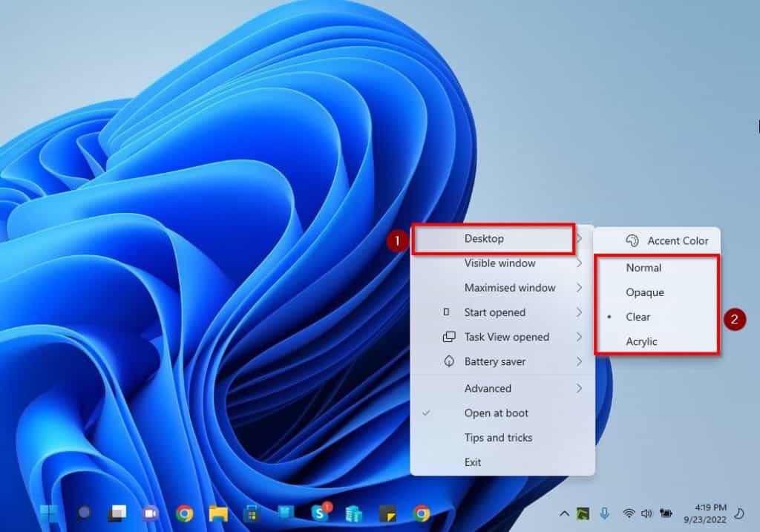This screenshot has width=760, height=532.
Task: Open the Accent Color picker
Action: click(658, 241)
